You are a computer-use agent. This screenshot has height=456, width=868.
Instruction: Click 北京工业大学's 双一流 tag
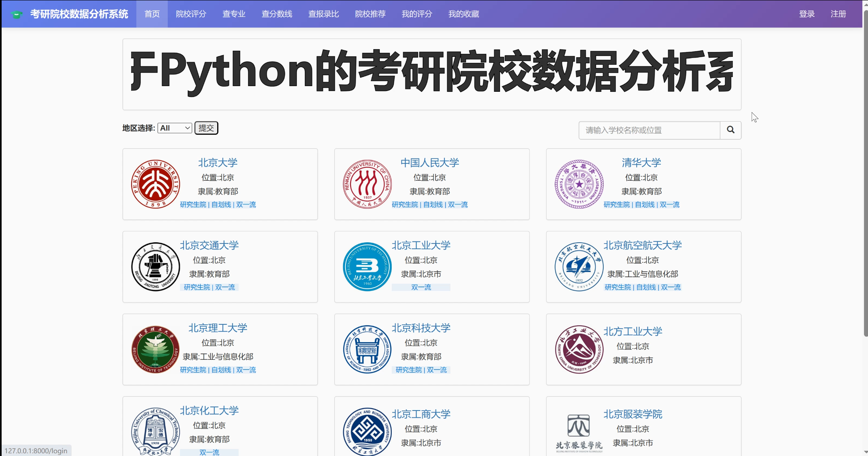point(421,287)
